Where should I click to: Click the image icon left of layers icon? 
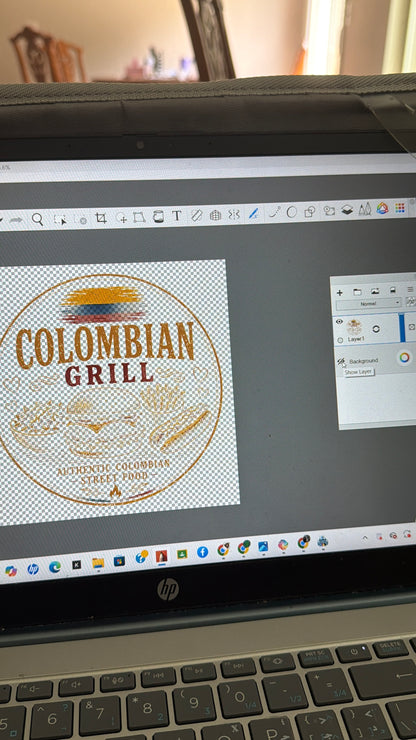click(x=329, y=210)
